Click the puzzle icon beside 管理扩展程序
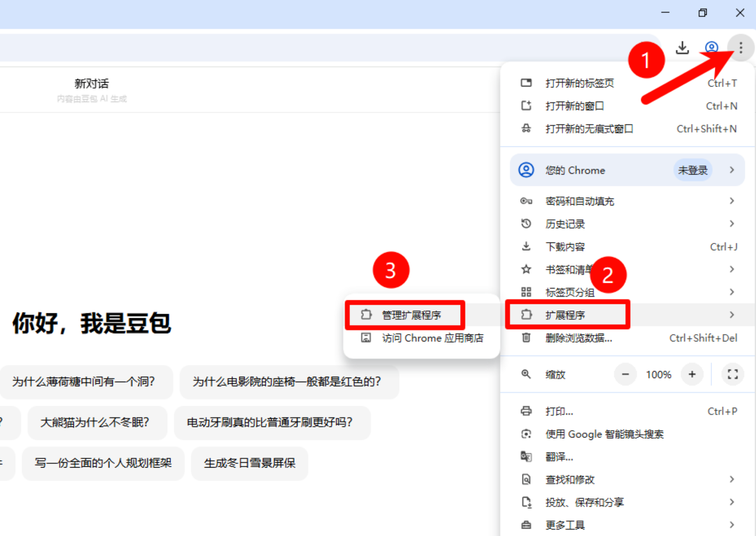The width and height of the screenshot is (756, 536). 366,314
